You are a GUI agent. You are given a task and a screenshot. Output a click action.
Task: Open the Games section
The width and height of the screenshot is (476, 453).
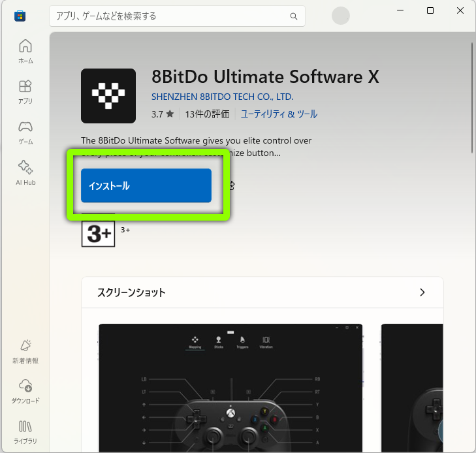(25, 133)
